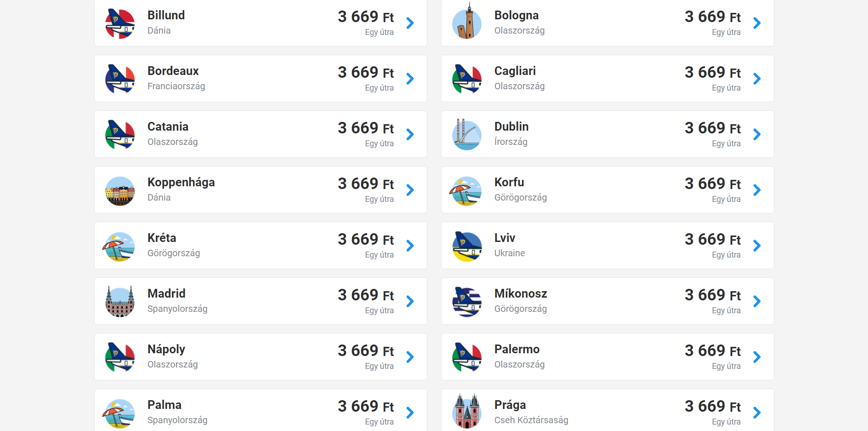The image size is (868, 431).
Task: Click the Madrid 3 669 Ft fare
Action: [x=366, y=295]
